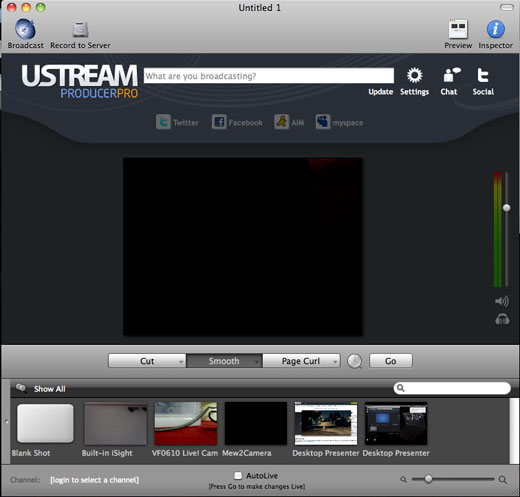520x497 pixels.
Task: Select the VF0610 Live! Cam thumbnail
Action: [x=186, y=423]
